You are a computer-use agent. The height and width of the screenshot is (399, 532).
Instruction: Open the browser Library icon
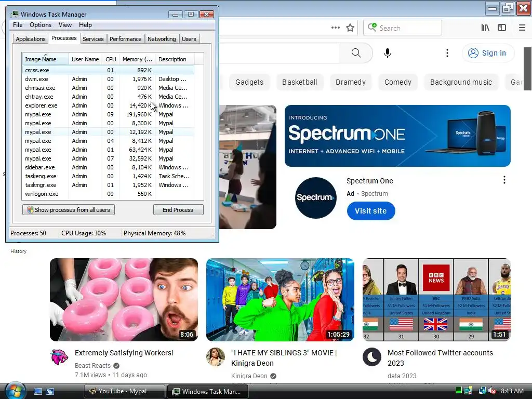[x=485, y=28]
